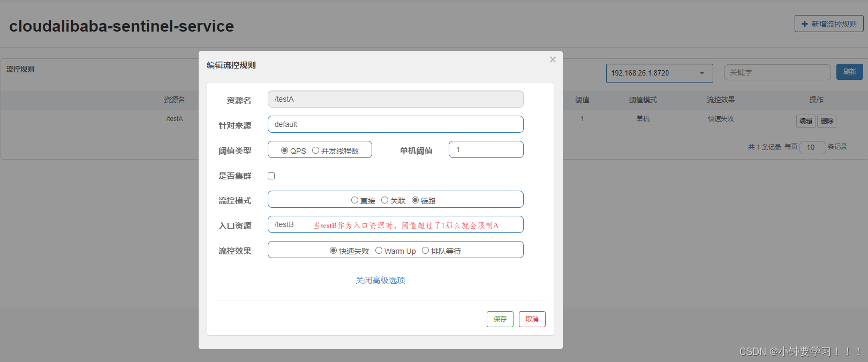Screen dimensions: 868x362
Task: Choose Warm Up flow control effect
Action: pyautogui.click(x=379, y=251)
